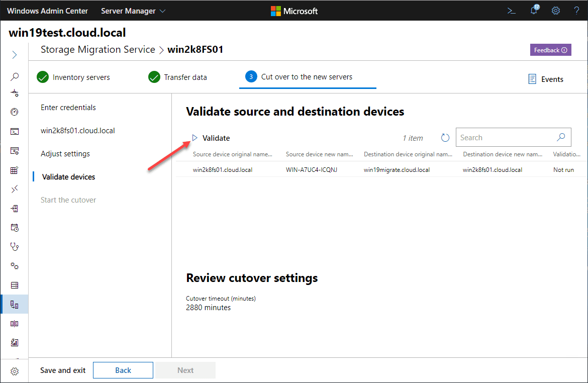Image resolution: width=588 pixels, height=383 pixels.
Task: Click the magnifier icon in Search box
Action: tap(561, 137)
